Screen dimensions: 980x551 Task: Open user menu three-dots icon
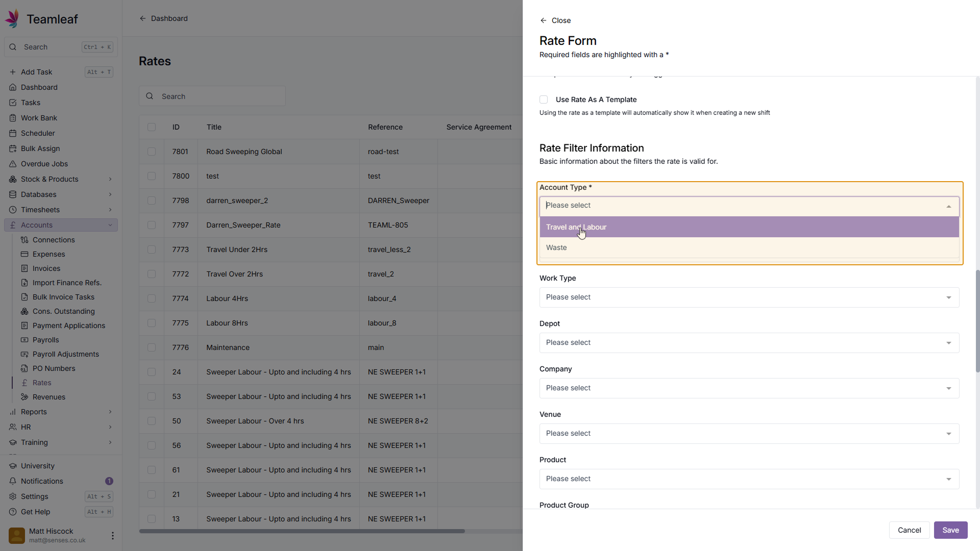112,536
